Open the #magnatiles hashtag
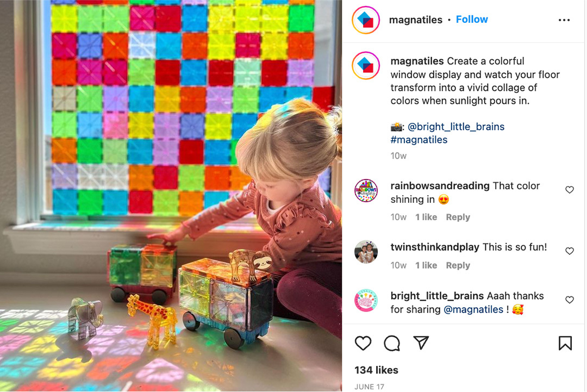The height and width of the screenshot is (392, 587). pos(419,140)
